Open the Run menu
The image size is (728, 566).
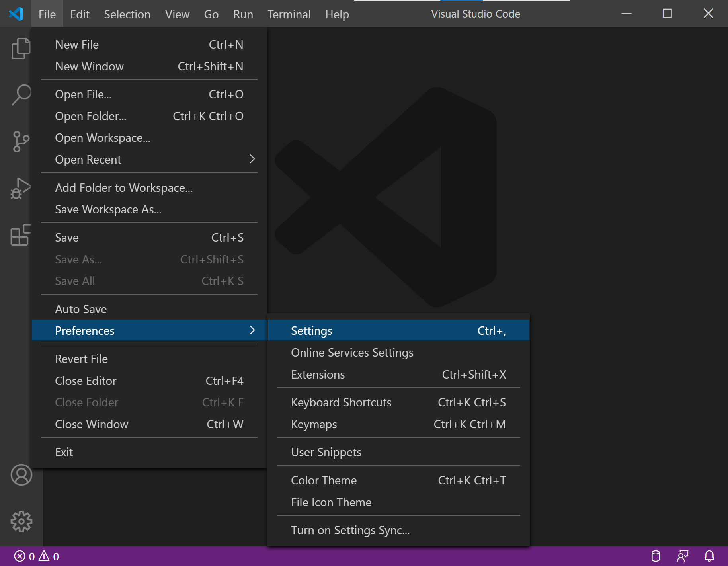pos(243,14)
